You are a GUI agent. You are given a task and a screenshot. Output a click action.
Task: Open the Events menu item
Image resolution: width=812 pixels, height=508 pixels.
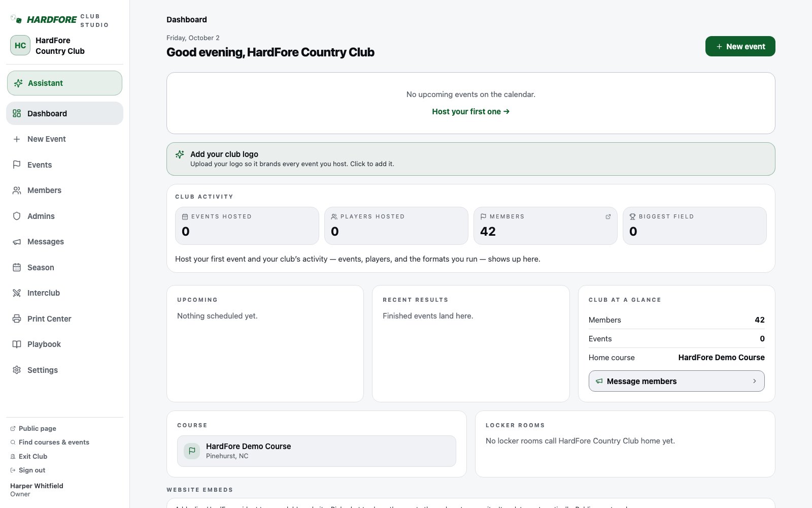click(64, 165)
